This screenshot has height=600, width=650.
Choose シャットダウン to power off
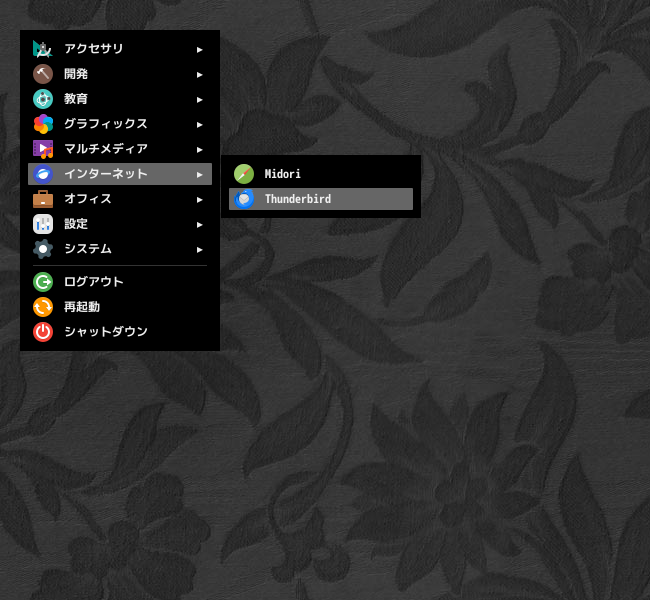pos(120,332)
